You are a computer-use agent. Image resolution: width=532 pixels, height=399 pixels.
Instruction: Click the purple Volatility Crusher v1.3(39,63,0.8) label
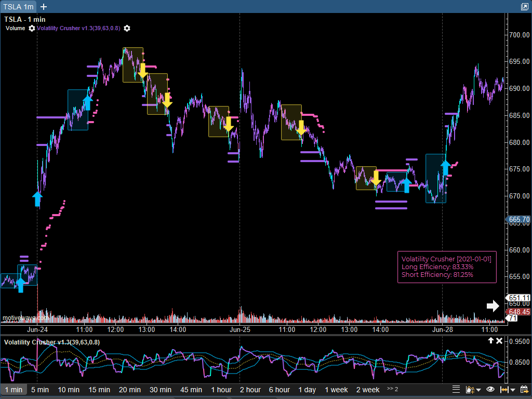(78, 28)
